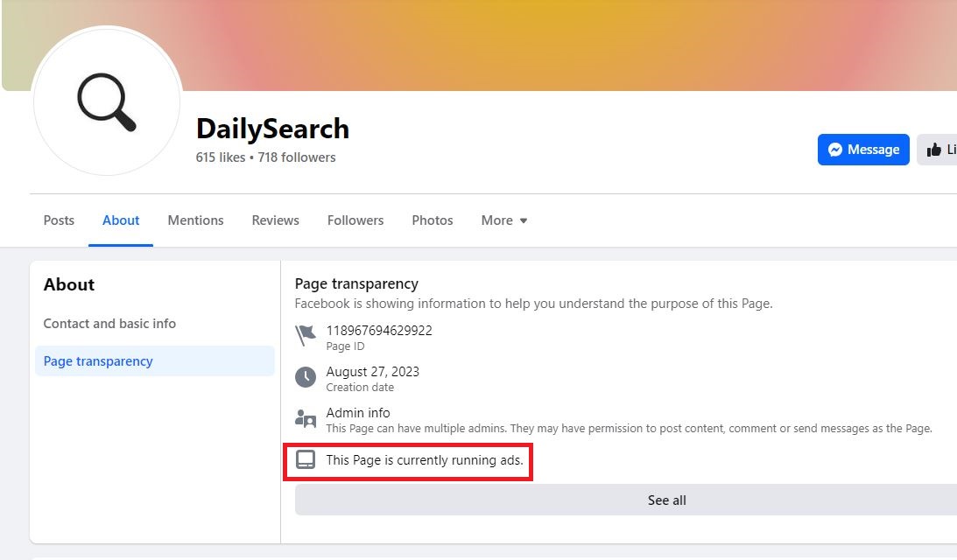Click the 'This Page can have multiple admins' text
The width and height of the screenshot is (957, 560).
click(629, 428)
